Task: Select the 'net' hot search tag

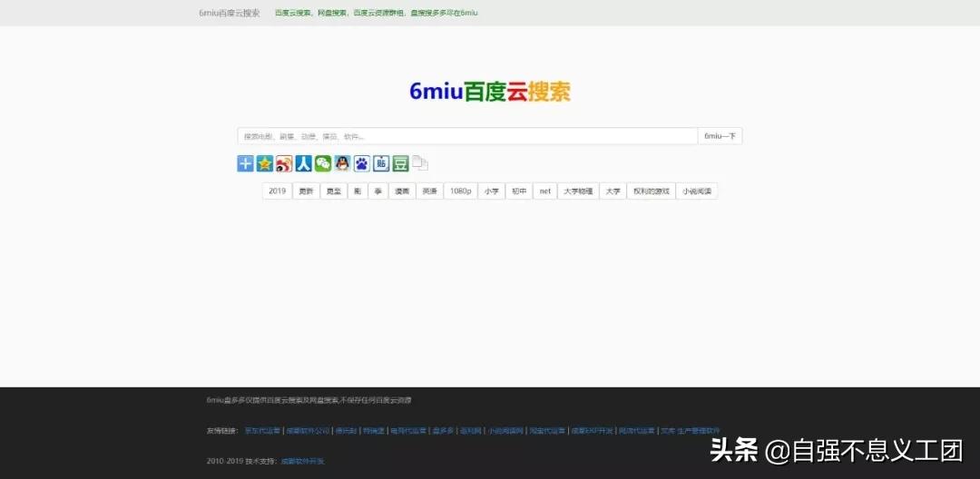Action: pyautogui.click(x=545, y=191)
